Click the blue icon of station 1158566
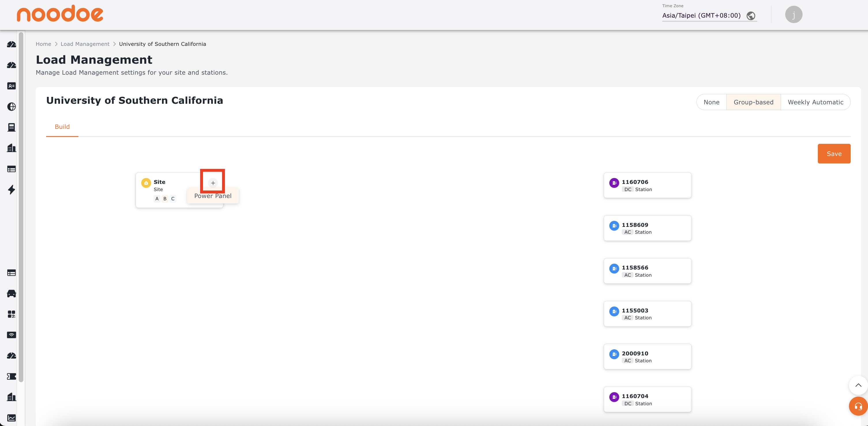The height and width of the screenshot is (426, 868). point(614,268)
